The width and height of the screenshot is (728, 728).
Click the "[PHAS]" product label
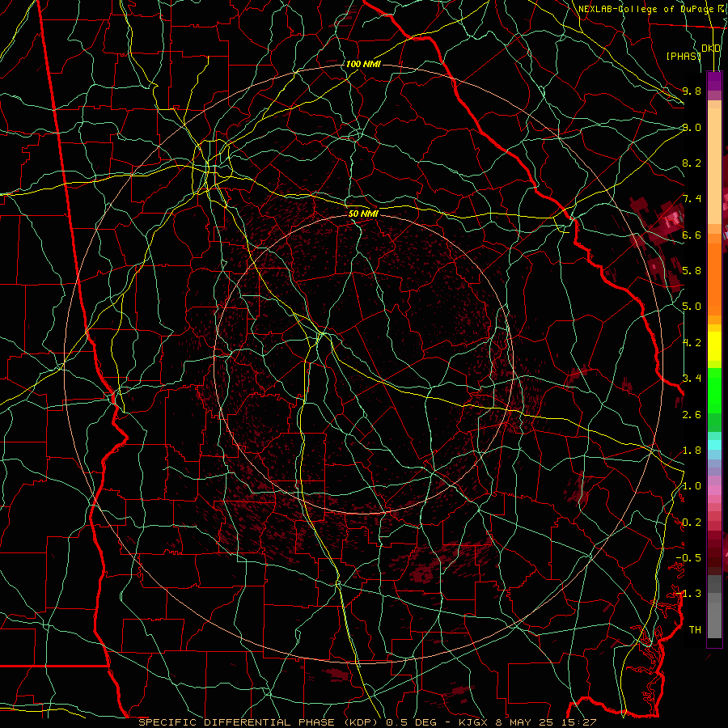[684, 56]
